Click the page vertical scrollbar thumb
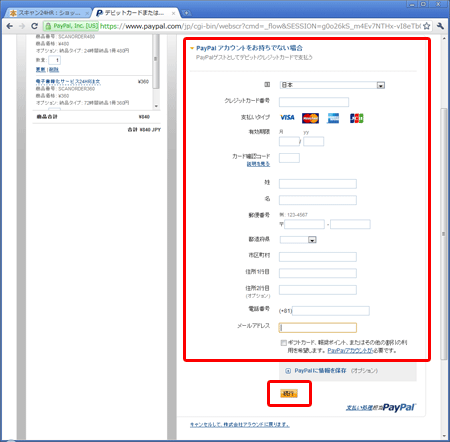 (x=444, y=234)
